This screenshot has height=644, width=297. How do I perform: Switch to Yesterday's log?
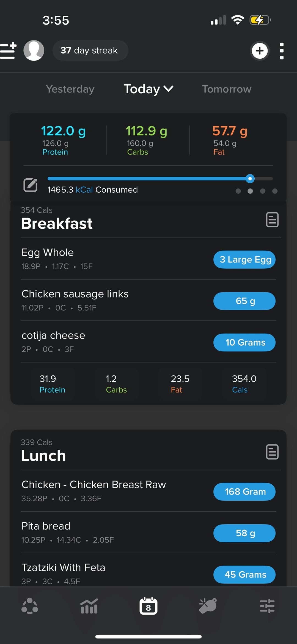click(70, 89)
